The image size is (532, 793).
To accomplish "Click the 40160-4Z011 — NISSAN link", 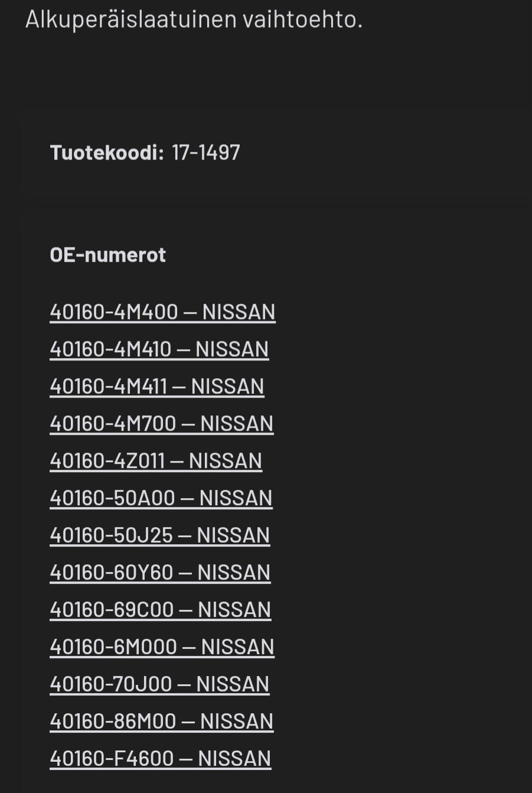I will [x=156, y=461].
